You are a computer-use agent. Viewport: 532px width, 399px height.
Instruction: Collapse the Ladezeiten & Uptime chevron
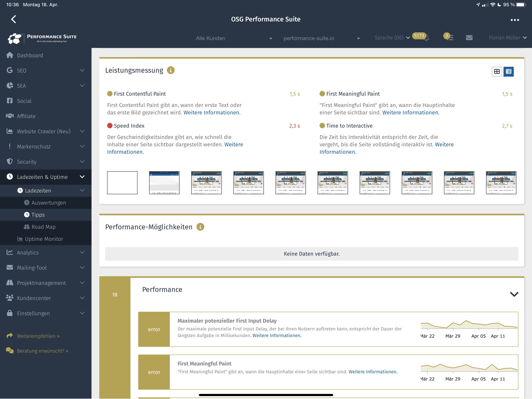82,177
